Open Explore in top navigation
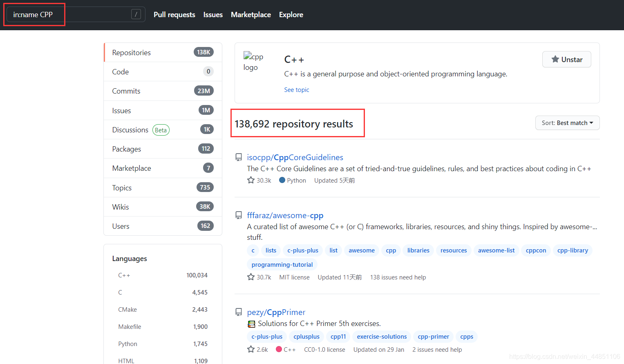The width and height of the screenshot is (624, 364). [x=291, y=15]
